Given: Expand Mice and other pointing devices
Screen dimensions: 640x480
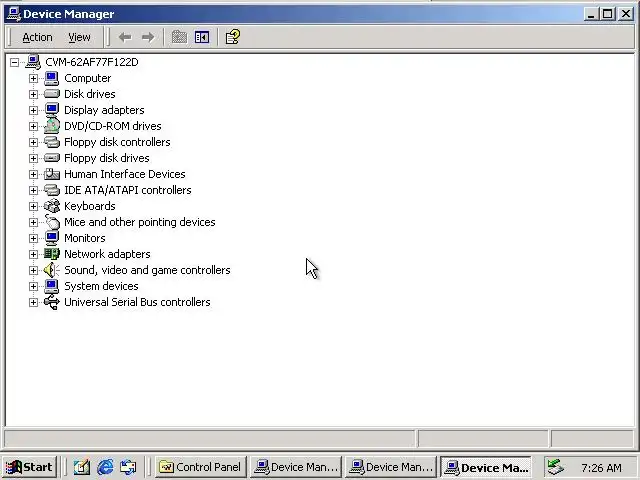Looking at the screenshot, I should click(x=33, y=222).
